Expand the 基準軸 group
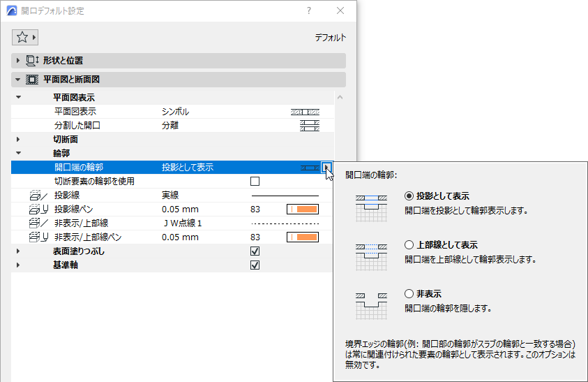This screenshot has width=588, height=382. 18,265
